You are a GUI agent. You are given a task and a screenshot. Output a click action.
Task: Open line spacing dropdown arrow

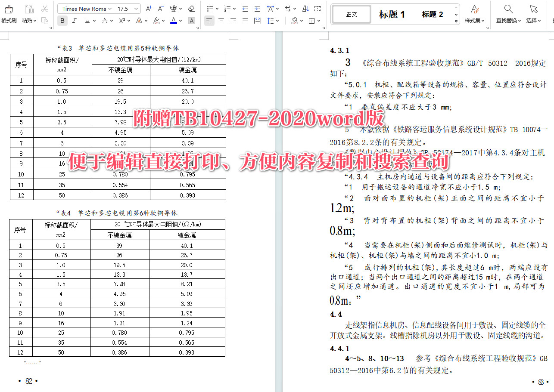[x=277, y=21]
